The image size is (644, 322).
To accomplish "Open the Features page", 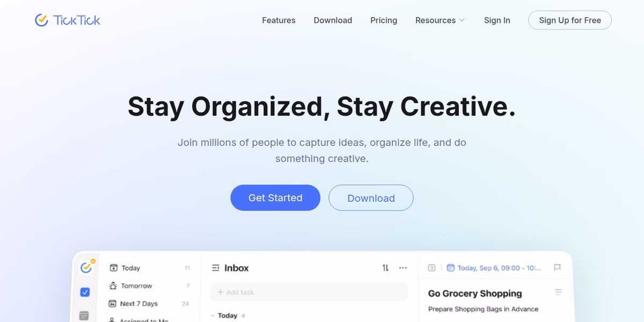I will click(279, 20).
